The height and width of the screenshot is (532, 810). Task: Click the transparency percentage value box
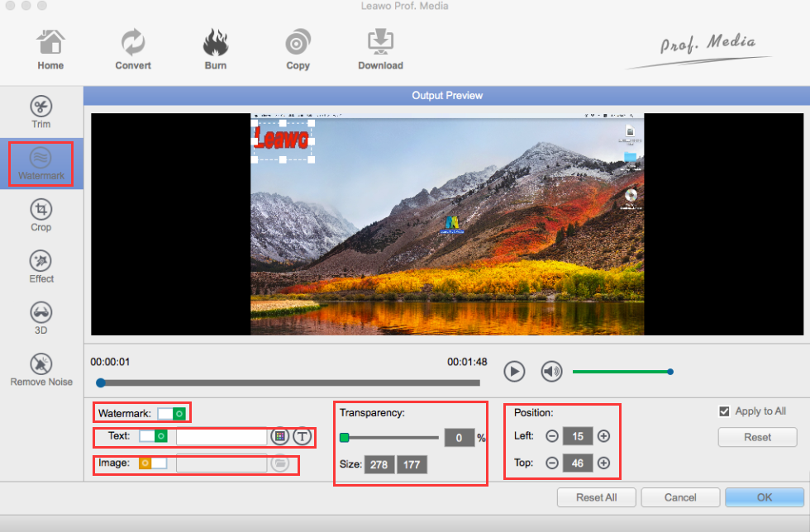460,438
